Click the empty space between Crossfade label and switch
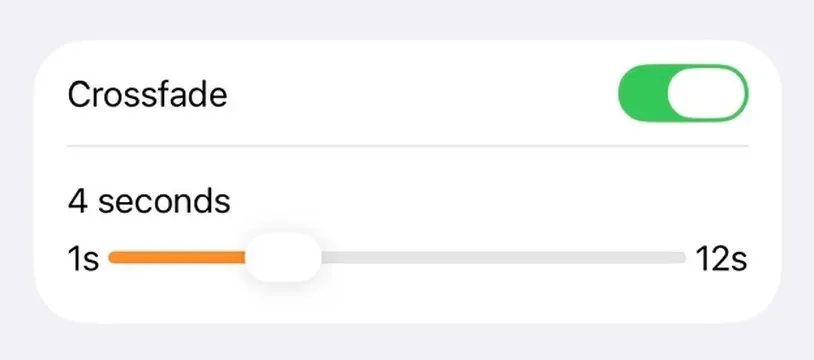Image resolution: width=814 pixels, height=360 pixels. pyautogui.click(x=420, y=95)
